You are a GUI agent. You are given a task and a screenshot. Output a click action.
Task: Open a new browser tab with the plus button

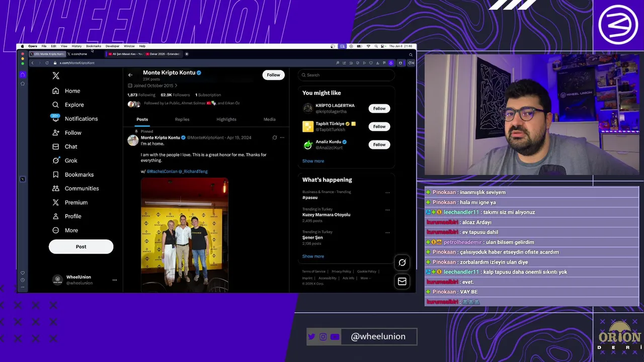[x=187, y=54]
